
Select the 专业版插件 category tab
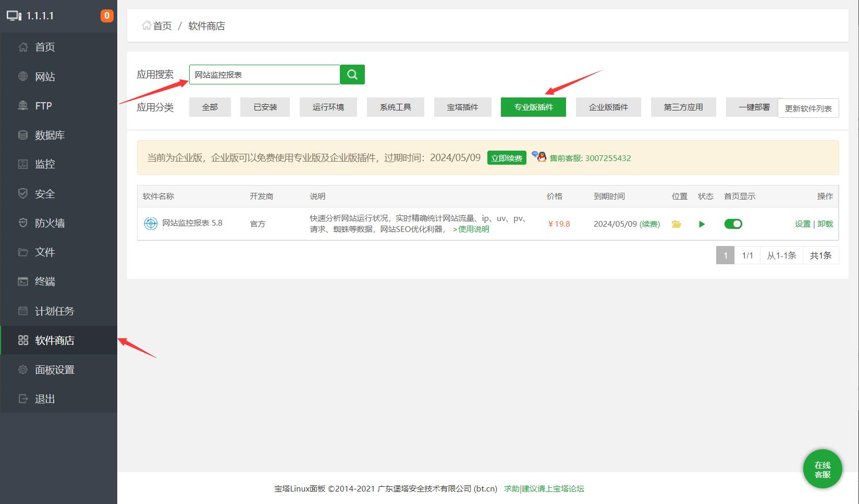pos(533,107)
